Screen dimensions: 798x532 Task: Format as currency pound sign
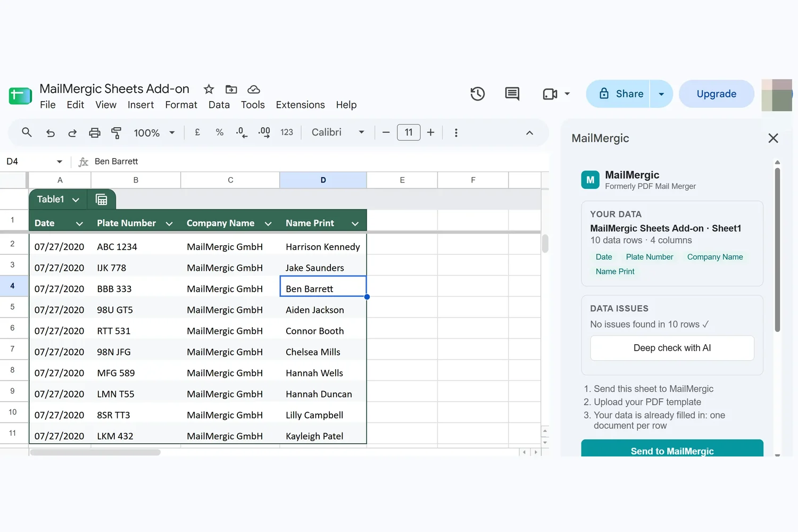tap(197, 132)
